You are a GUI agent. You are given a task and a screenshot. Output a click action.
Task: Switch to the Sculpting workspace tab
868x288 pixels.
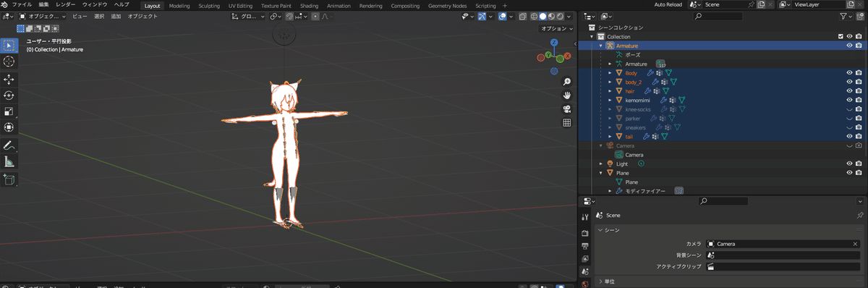pyautogui.click(x=209, y=5)
